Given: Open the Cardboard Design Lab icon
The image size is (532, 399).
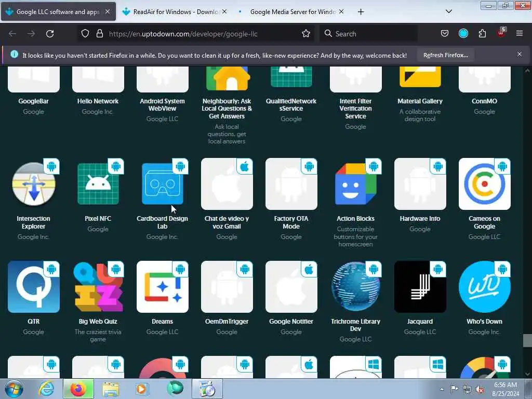Looking at the screenshot, I should (x=163, y=184).
